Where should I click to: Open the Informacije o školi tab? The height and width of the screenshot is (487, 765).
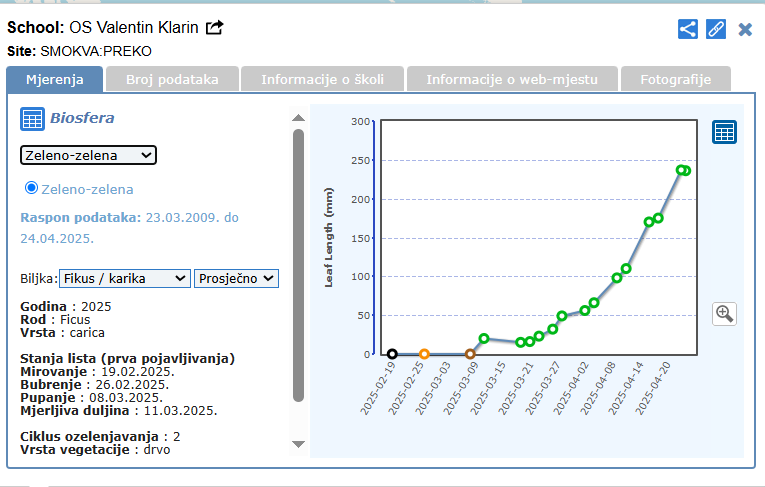[x=328, y=79]
